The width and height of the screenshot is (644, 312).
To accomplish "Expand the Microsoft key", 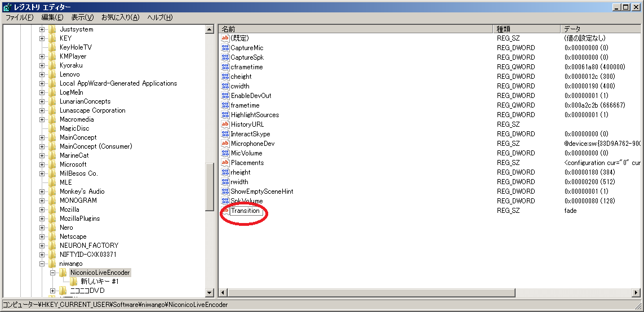I will click(42, 164).
